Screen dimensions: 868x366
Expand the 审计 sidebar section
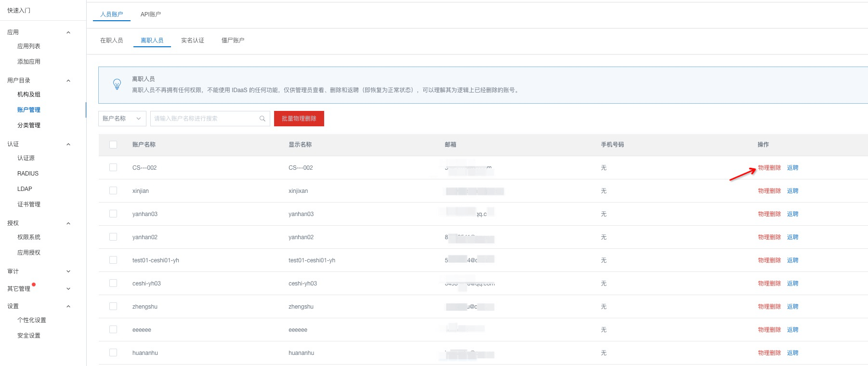[x=68, y=271]
